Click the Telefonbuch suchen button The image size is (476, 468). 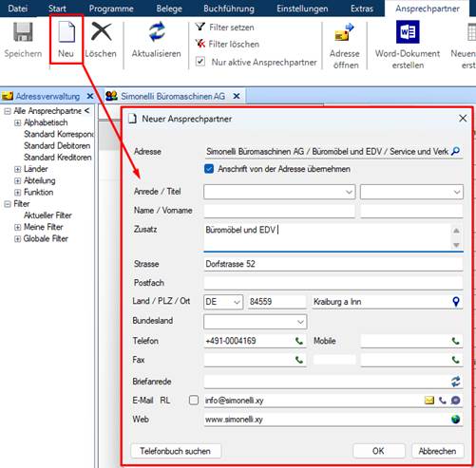coord(176,451)
